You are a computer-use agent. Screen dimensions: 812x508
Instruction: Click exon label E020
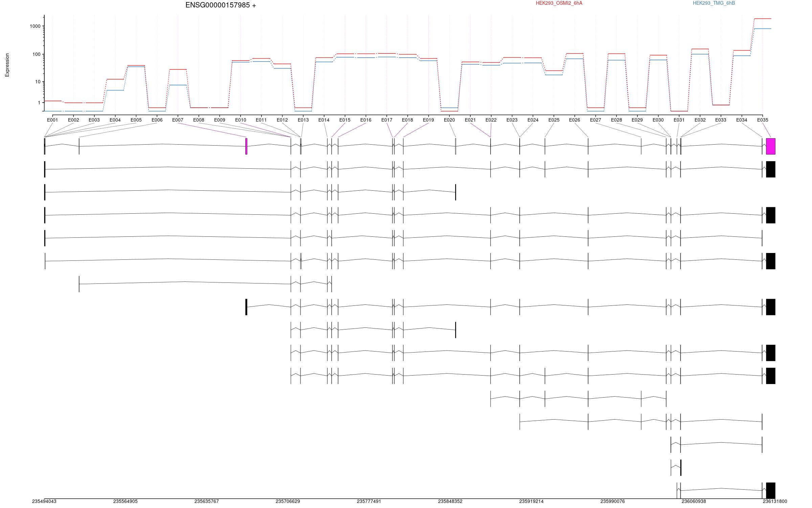tap(449, 120)
